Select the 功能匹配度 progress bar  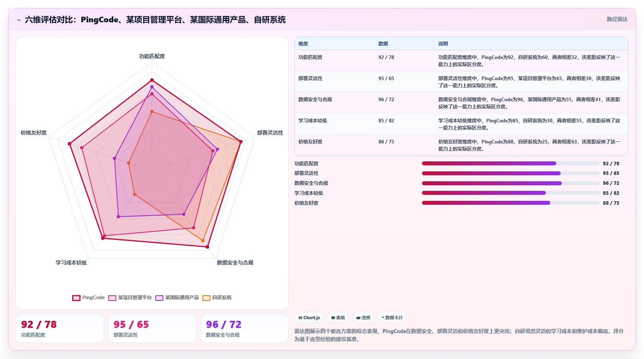click(x=510, y=163)
